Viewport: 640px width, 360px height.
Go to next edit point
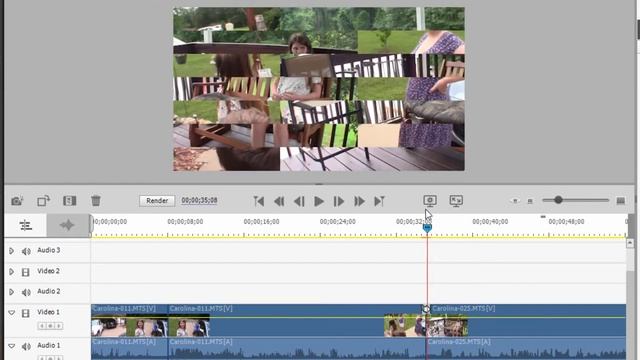click(379, 201)
